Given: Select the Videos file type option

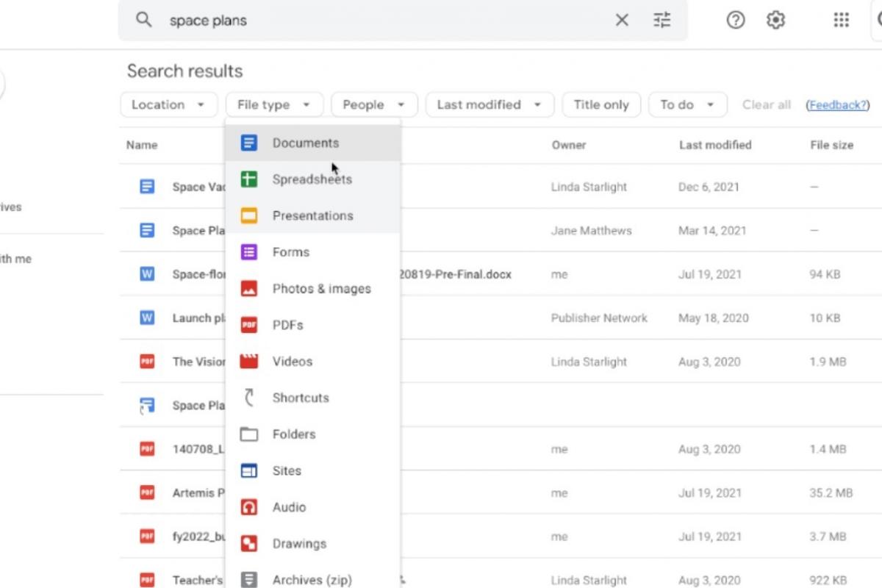Looking at the screenshot, I should click(x=292, y=361).
